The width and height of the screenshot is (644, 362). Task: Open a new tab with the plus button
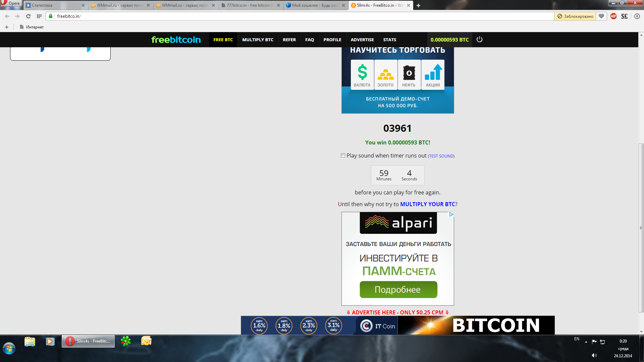(418, 5)
